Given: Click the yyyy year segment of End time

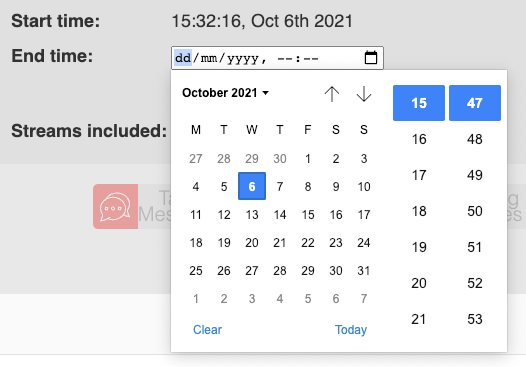Looking at the screenshot, I should click(x=243, y=58).
